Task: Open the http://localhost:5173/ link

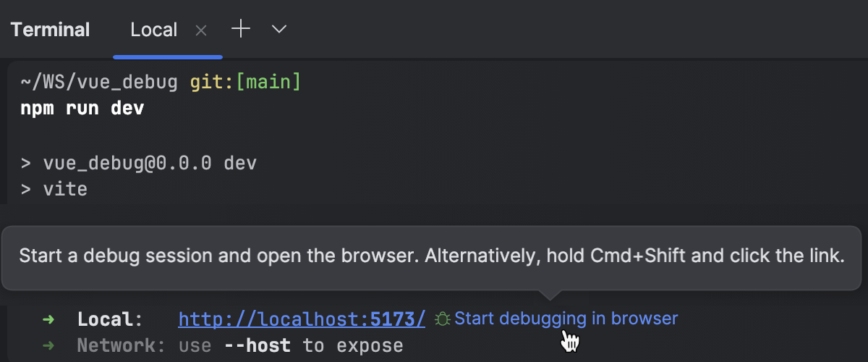Action: tap(302, 319)
